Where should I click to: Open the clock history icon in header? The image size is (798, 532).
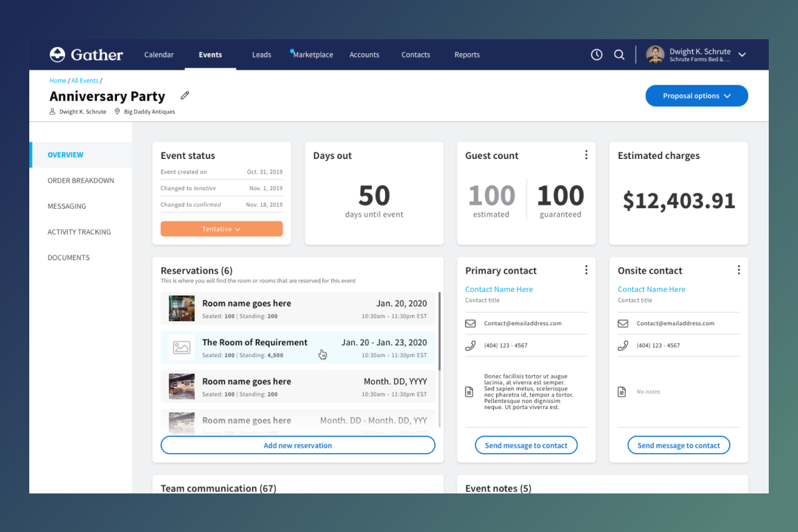[x=597, y=55]
